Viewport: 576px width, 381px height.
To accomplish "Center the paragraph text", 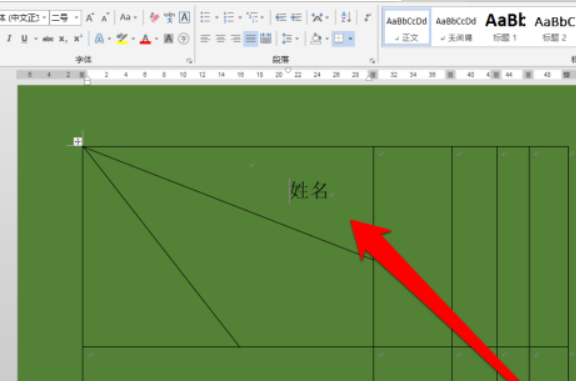I will [220, 39].
